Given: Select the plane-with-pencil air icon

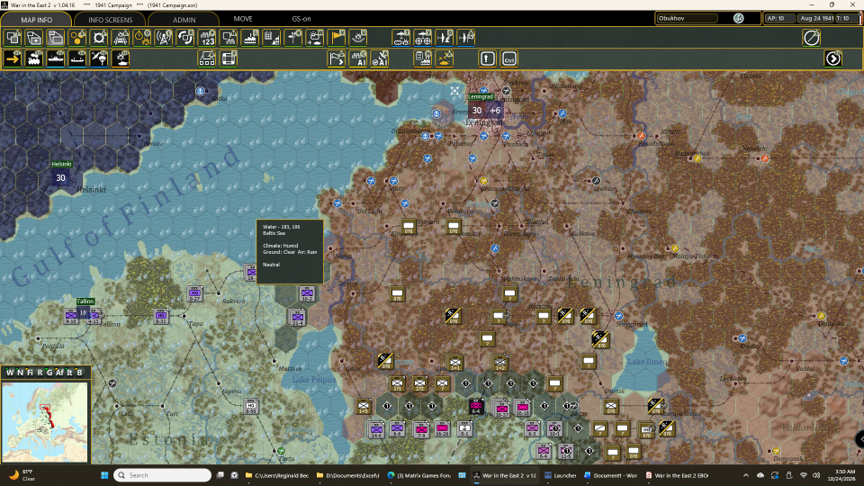Looking at the screenshot, I should click(x=445, y=37).
